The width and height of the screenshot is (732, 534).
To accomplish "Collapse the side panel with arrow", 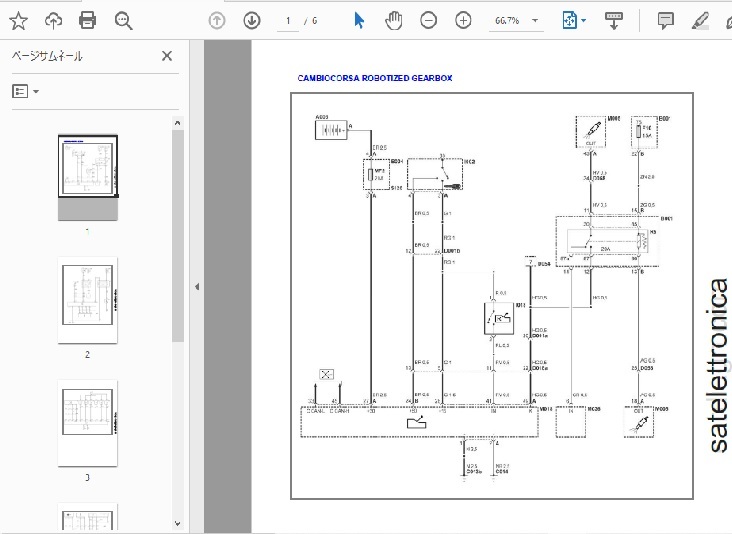I will click(197, 287).
